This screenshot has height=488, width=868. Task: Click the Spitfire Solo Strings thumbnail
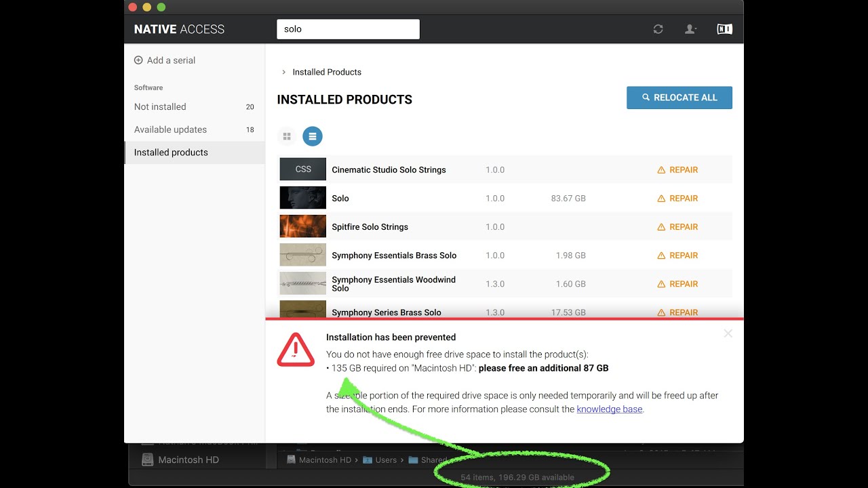303,226
